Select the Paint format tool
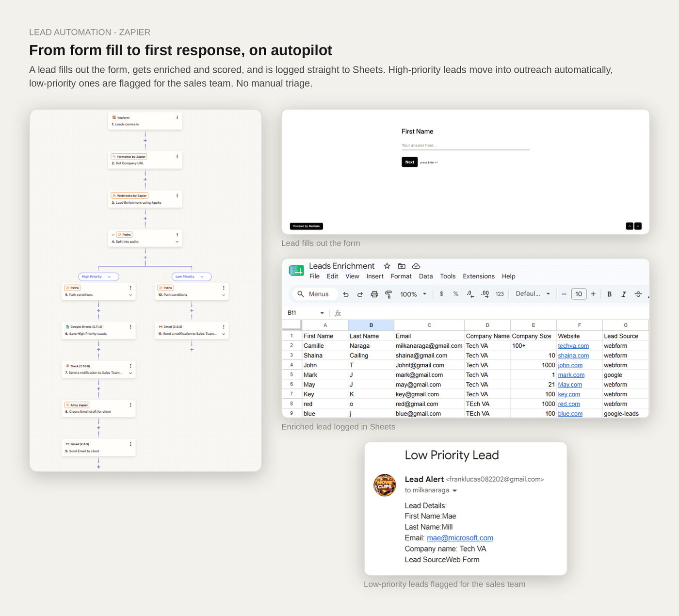The height and width of the screenshot is (616, 679). click(388, 294)
